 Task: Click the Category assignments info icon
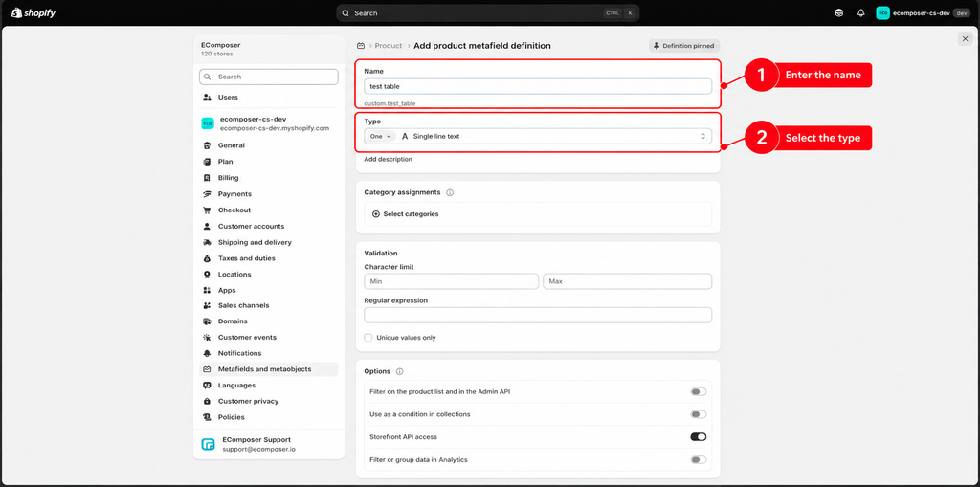pyautogui.click(x=450, y=192)
